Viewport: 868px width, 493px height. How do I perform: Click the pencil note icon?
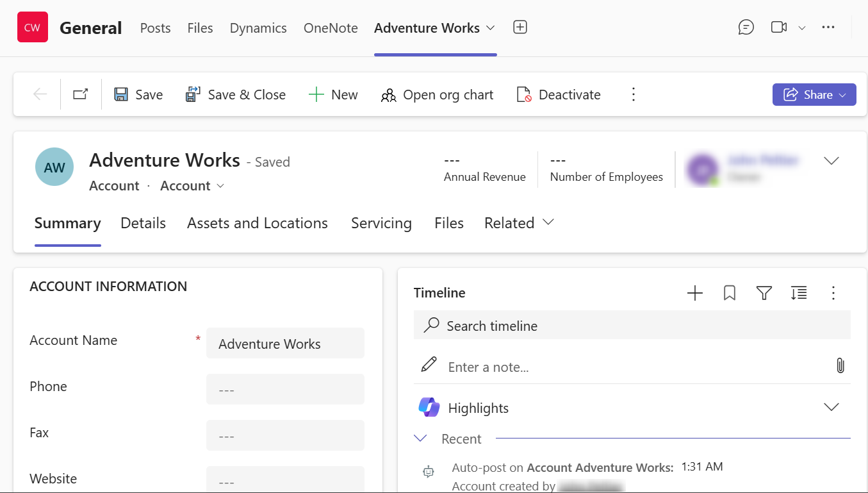click(x=429, y=365)
